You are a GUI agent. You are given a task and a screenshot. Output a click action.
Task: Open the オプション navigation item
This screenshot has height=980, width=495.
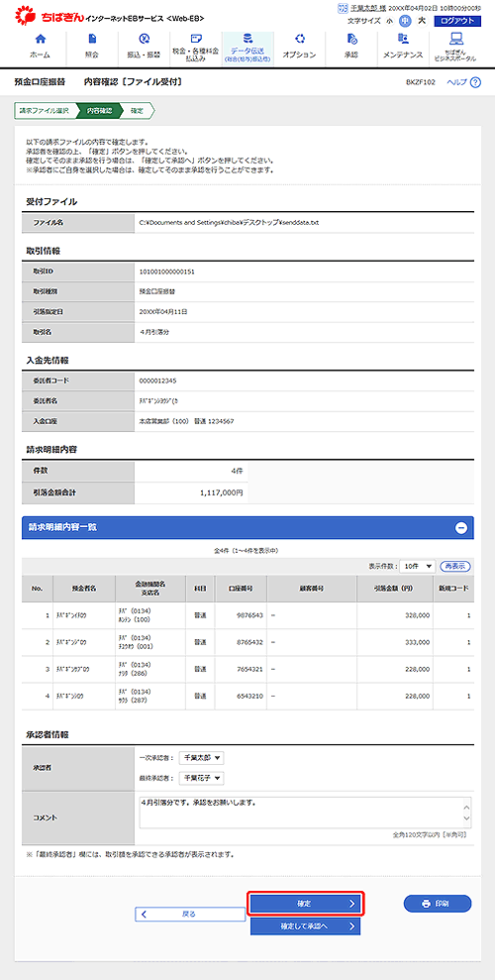coord(299,47)
